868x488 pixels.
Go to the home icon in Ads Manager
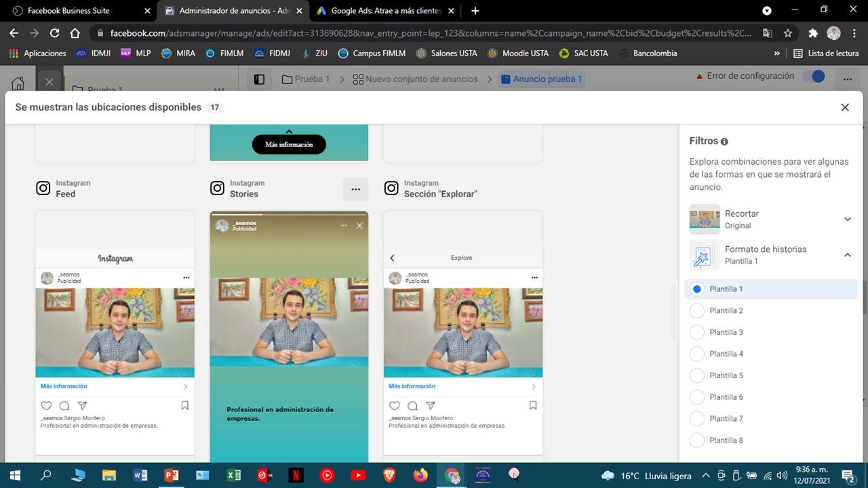coord(18,83)
